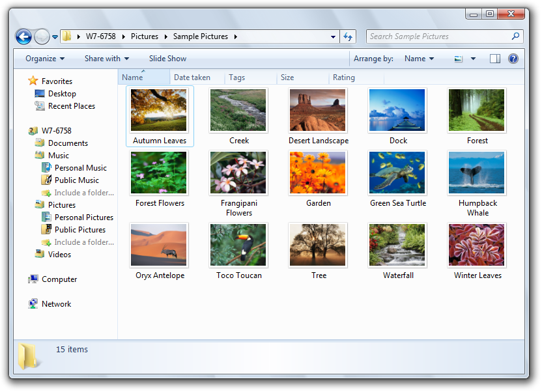Open the Help question mark icon

[x=513, y=59]
